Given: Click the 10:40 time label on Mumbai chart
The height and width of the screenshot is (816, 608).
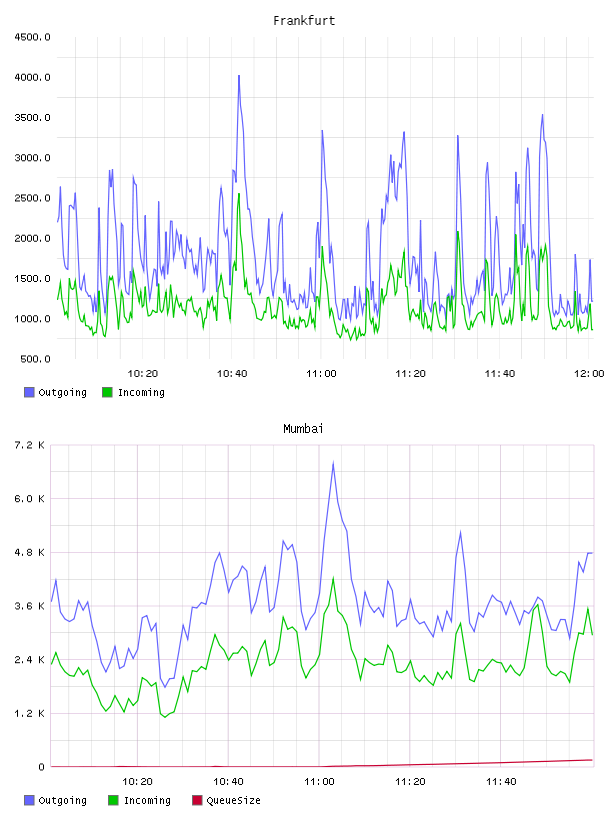Looking at the screenshot, I should 229,782.
